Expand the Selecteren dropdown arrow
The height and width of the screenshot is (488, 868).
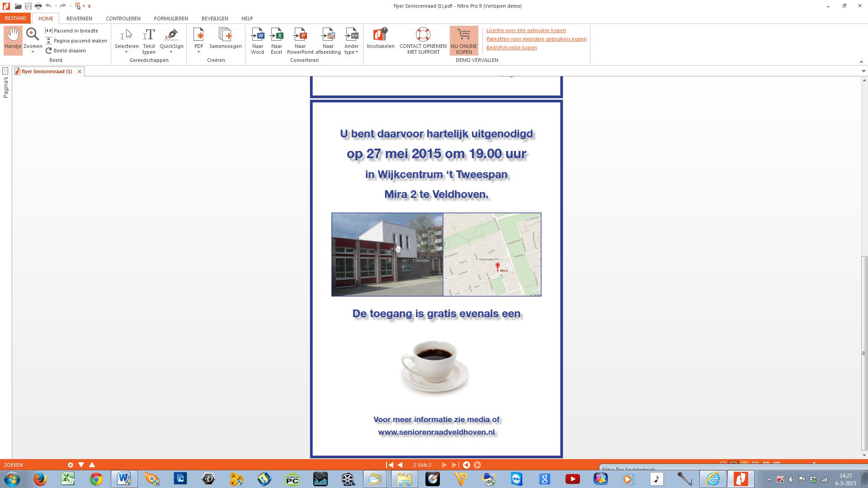click(127, 52)
